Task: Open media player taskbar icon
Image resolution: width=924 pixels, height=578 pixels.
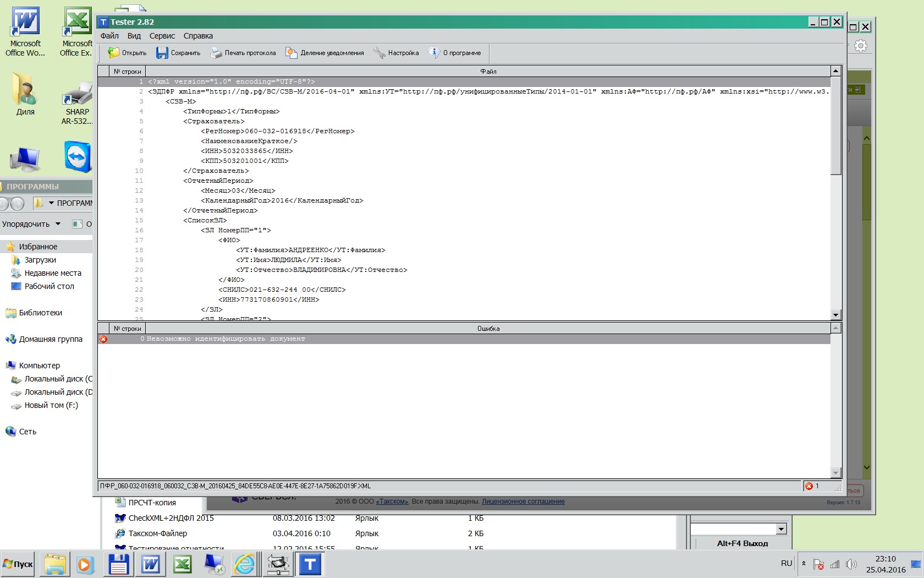Action: point(85,564)
